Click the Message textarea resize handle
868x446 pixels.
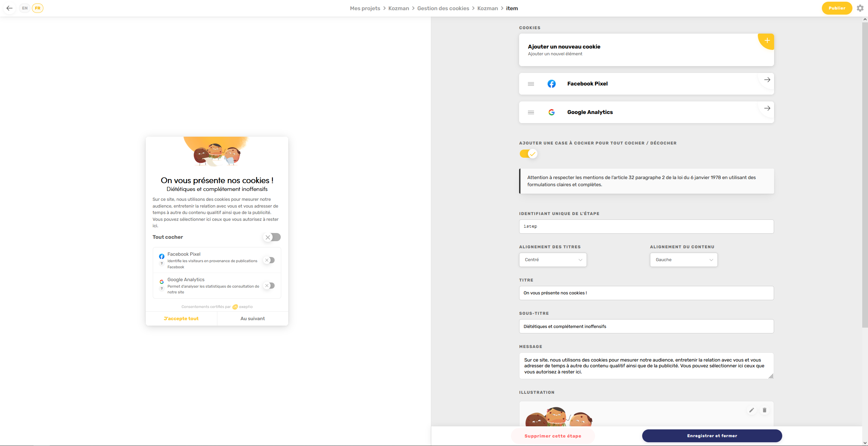[771, 376]
